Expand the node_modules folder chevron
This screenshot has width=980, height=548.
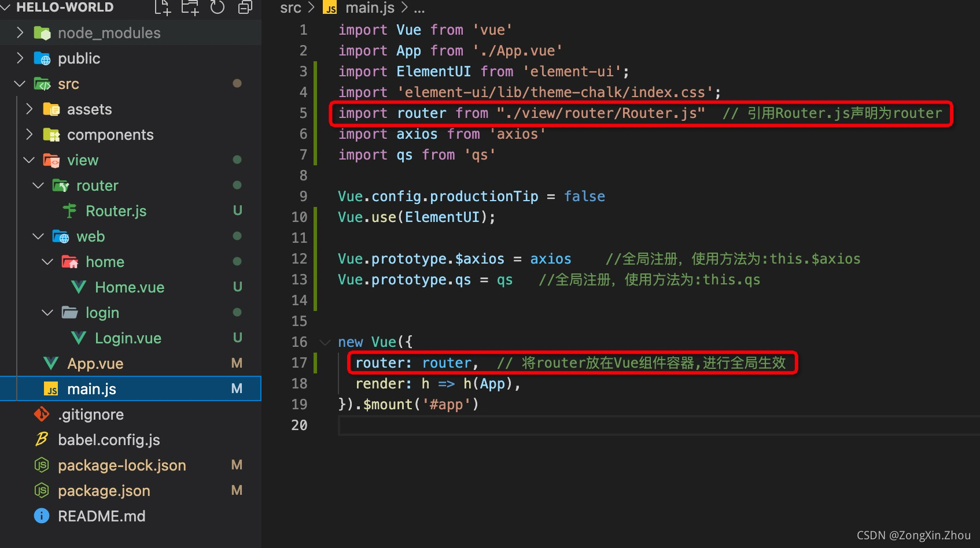coord(20,33)
